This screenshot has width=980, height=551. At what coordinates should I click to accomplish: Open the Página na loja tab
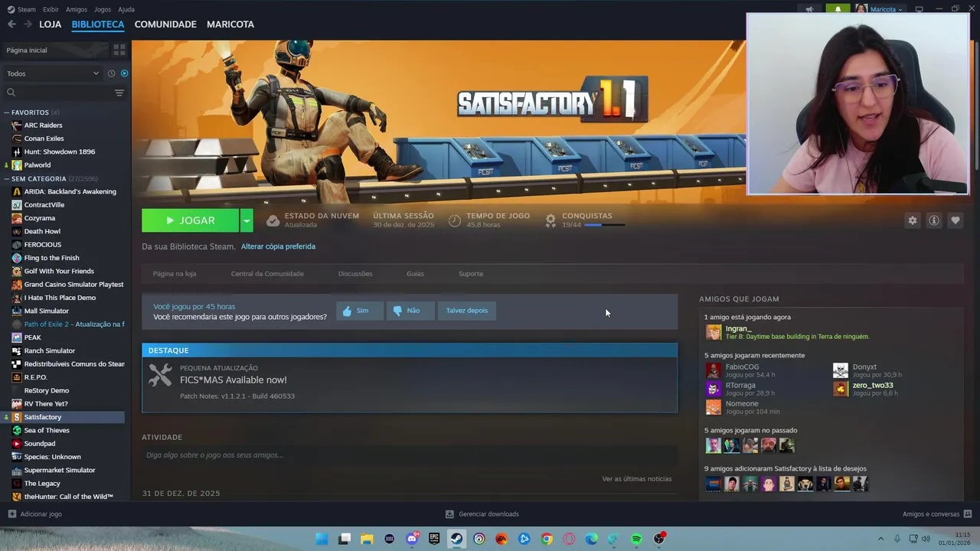tap(175, 274)
